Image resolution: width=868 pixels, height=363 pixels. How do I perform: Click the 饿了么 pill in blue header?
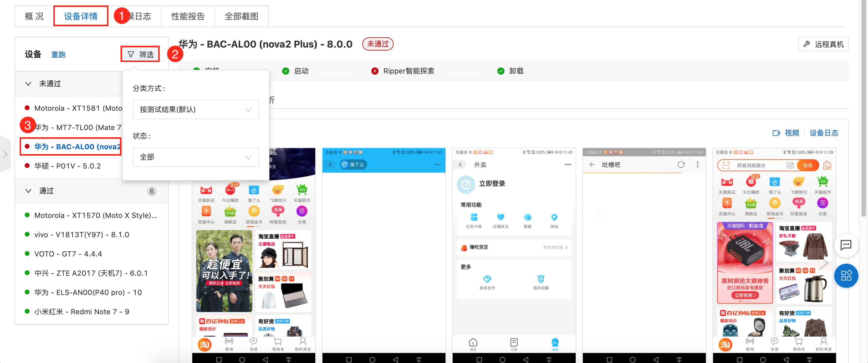tap(353, 165)
